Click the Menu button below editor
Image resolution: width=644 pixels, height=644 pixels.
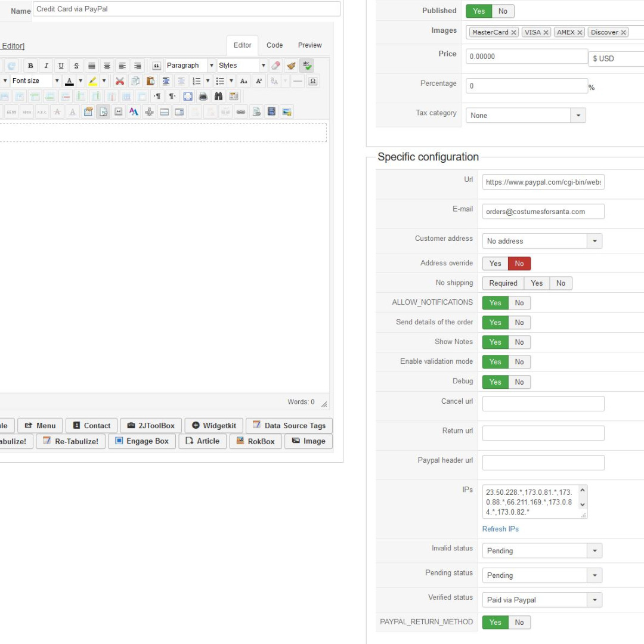pos(40,426)
